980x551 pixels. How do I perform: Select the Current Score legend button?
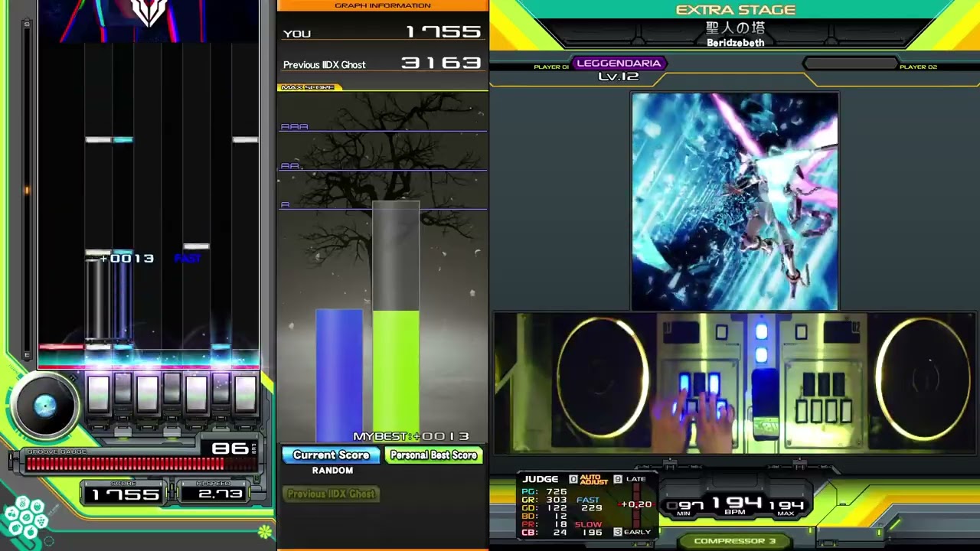pos(331,455)
